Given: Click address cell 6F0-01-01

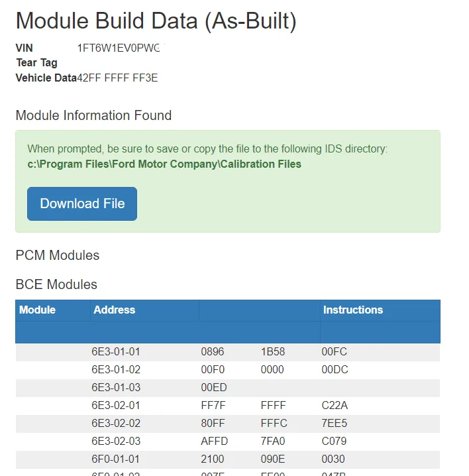Looking at the screenshot, I should tap(116, 459).
